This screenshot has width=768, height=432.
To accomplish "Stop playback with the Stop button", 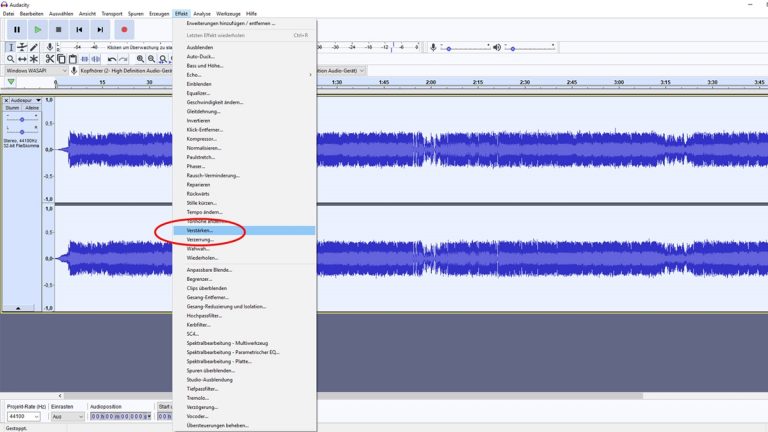I will tap(58, 30).
